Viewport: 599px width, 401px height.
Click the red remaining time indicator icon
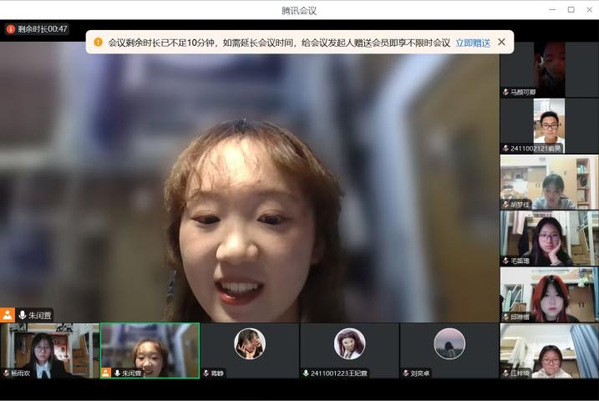tap(11, 29)
